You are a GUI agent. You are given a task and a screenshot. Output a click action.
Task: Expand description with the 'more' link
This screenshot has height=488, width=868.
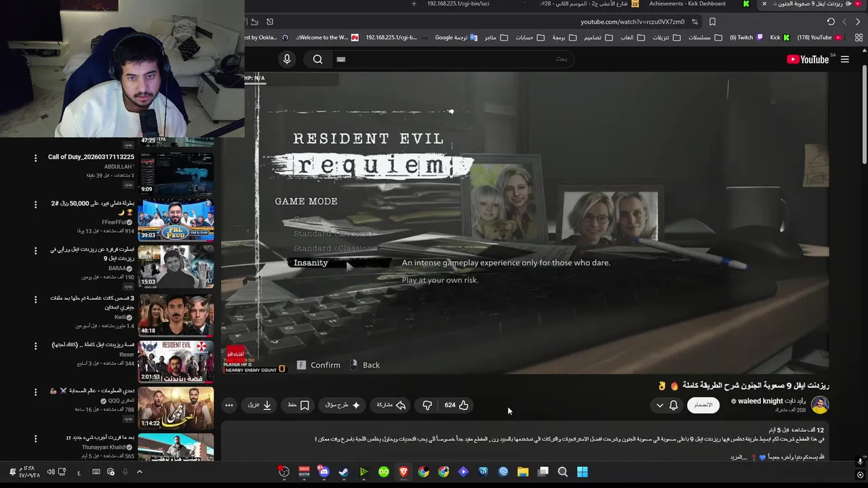pyautogui.click(x=737, y=457)
